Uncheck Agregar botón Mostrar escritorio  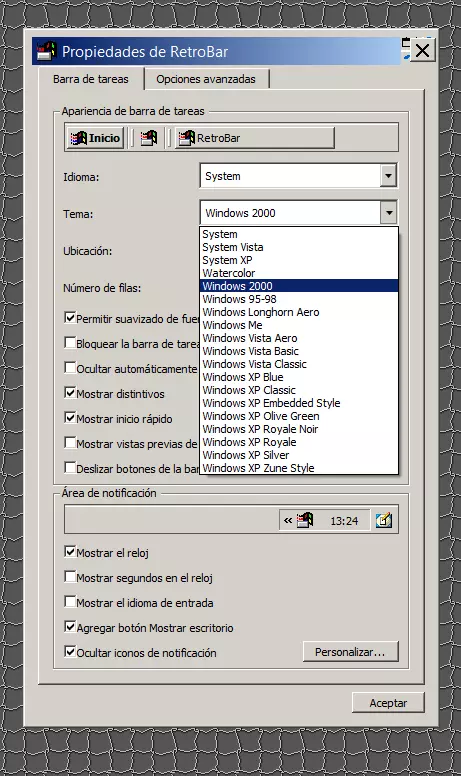pyautogui.click(x=70, y=627)
